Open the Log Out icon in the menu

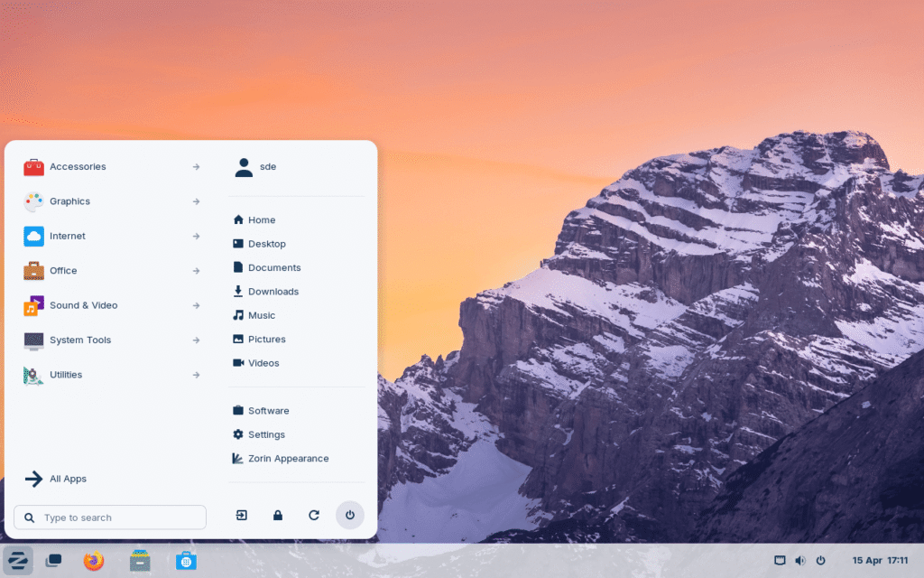coord(241,515)
